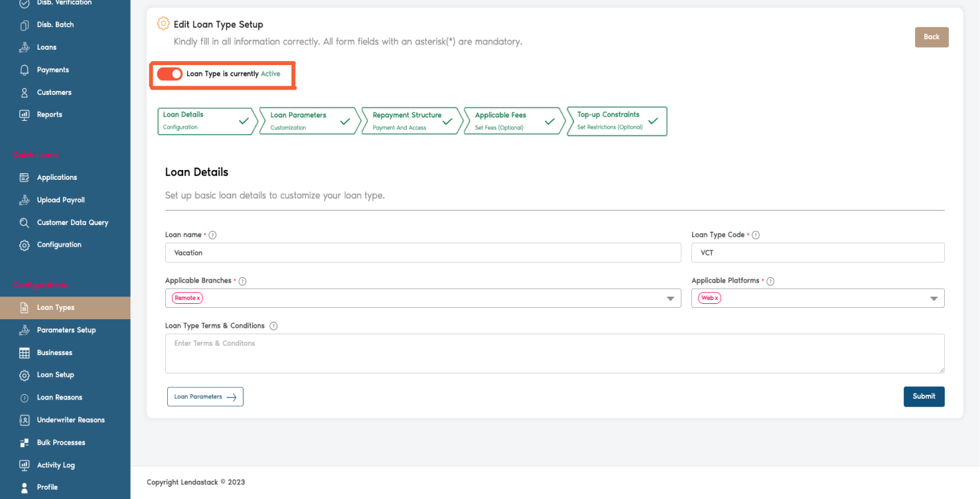Screen dimensions: 980x499
Task: Toggle the Loan Type active switch
Action: [170, 74]
